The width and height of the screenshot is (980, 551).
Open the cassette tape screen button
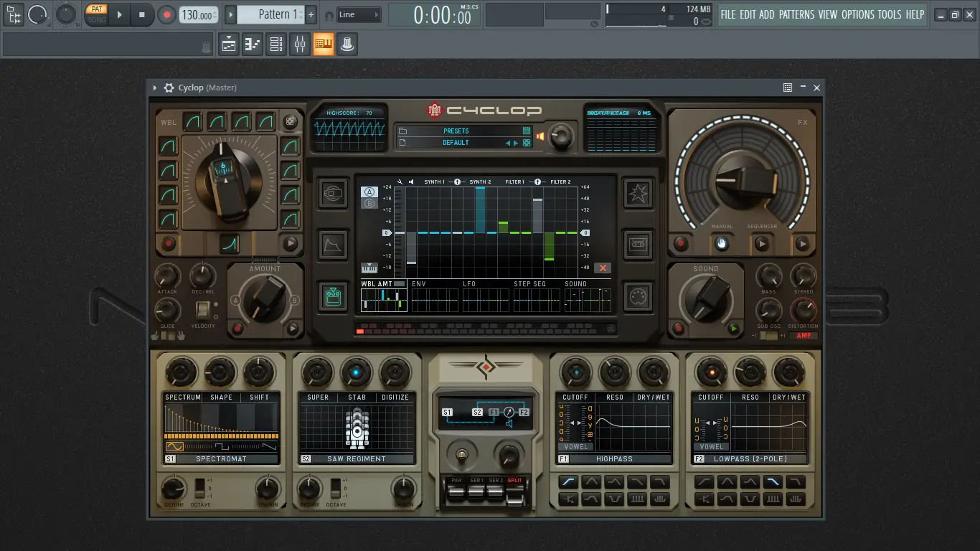tap(638, 245)
